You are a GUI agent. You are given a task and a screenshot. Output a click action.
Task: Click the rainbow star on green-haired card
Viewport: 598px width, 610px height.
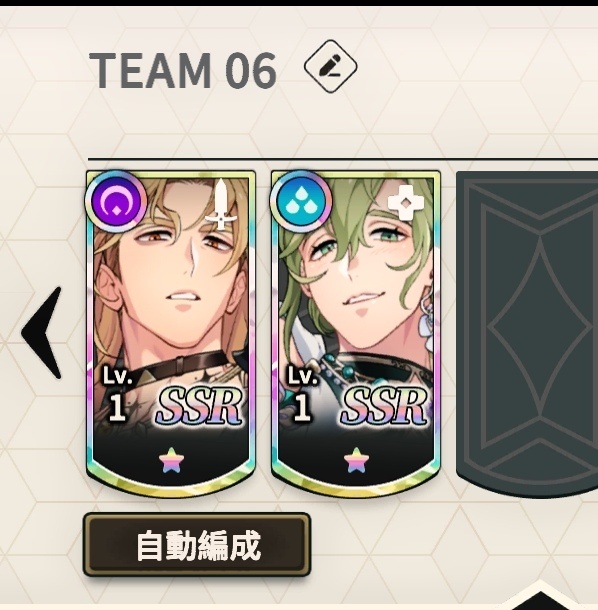[x=356, y=460]
